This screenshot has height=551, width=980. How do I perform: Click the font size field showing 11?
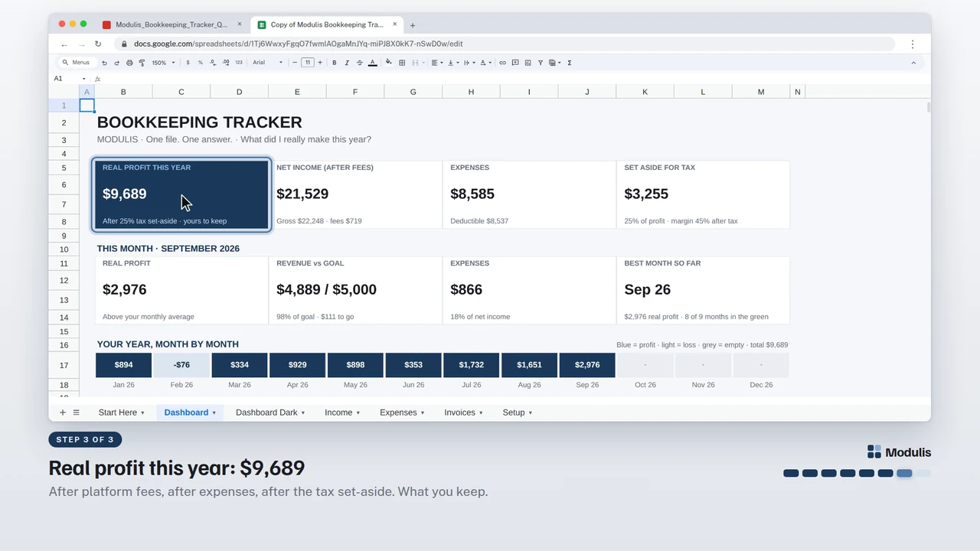(x=308, y=63)
